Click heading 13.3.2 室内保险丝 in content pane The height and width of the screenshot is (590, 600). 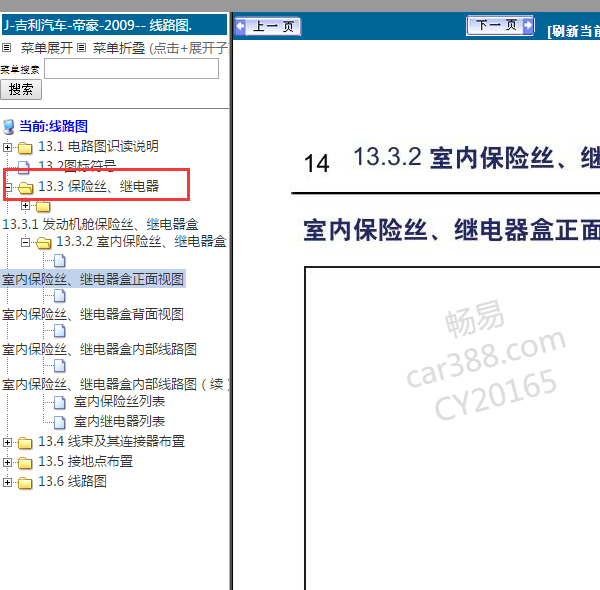click(476, 158)
